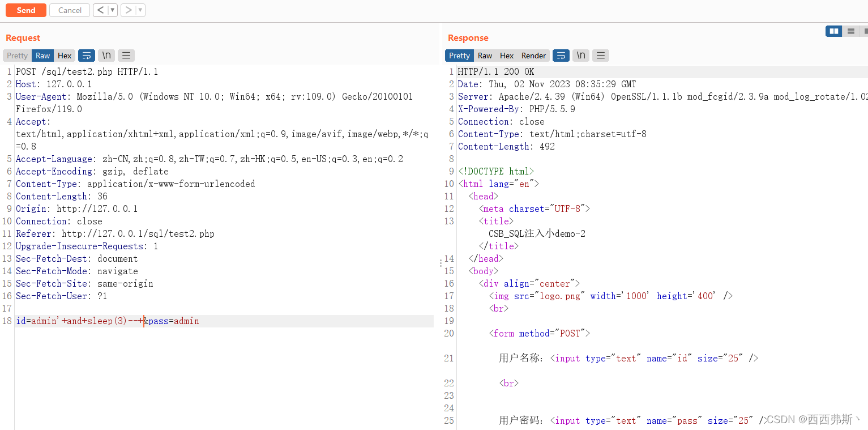Viewport: 868px width, 430px height.
Task: Click the Accept-Language request header line
Action: tap(209, 159)
